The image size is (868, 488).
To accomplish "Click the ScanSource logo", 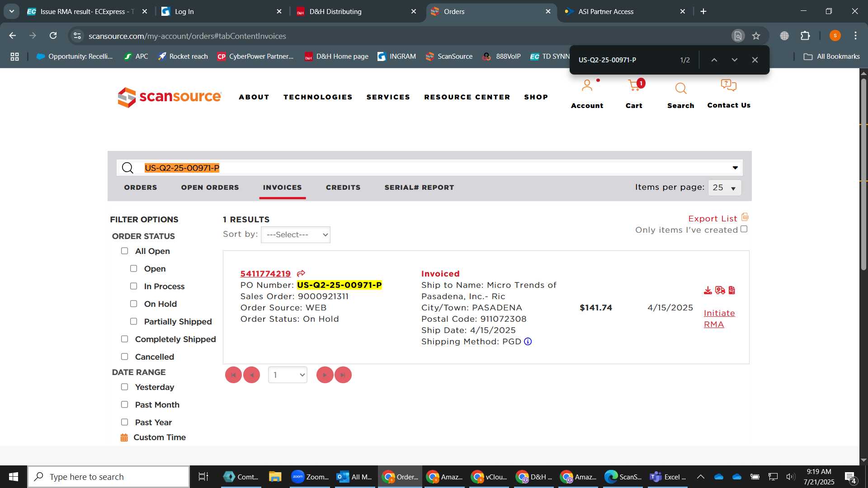I will click(x=170, y=97).
